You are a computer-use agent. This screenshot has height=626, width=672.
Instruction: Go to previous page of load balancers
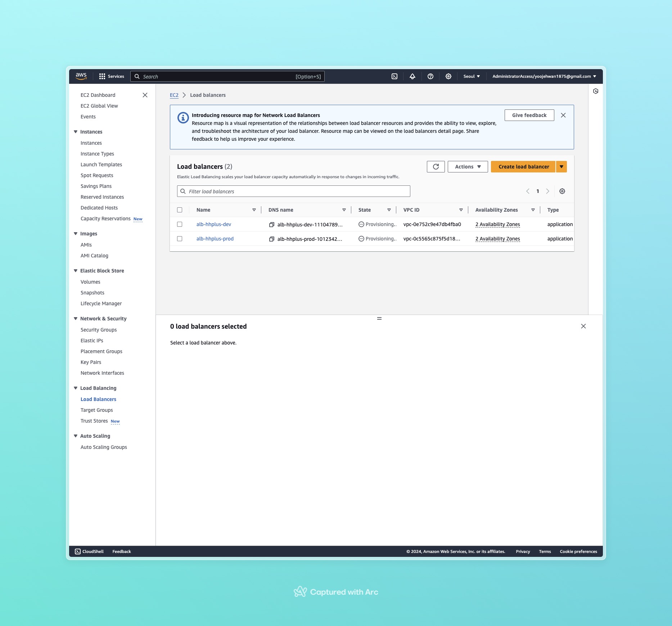528,191
